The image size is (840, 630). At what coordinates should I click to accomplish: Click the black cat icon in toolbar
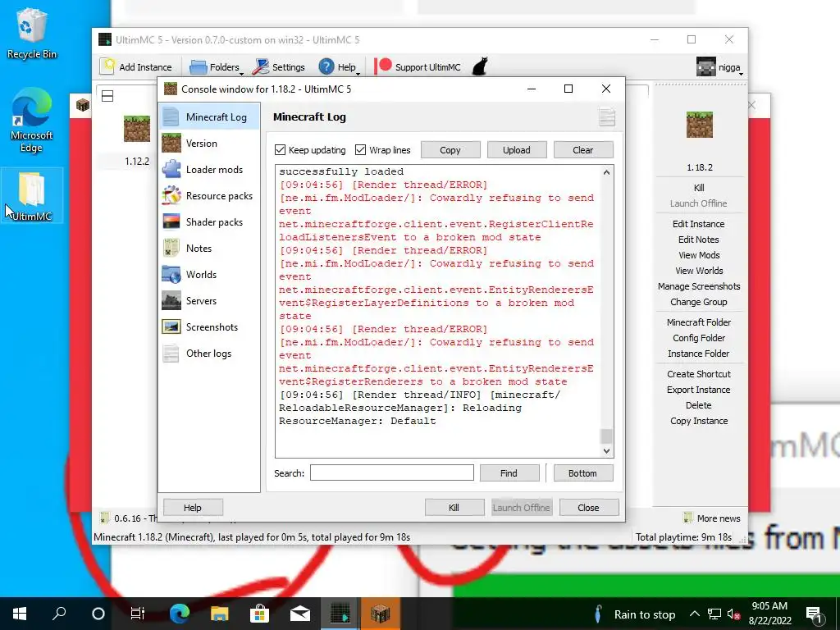pos(479,67)
